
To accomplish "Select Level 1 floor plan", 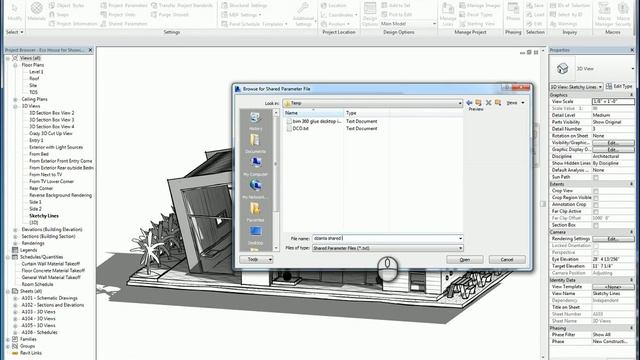I will click(36, 72).
